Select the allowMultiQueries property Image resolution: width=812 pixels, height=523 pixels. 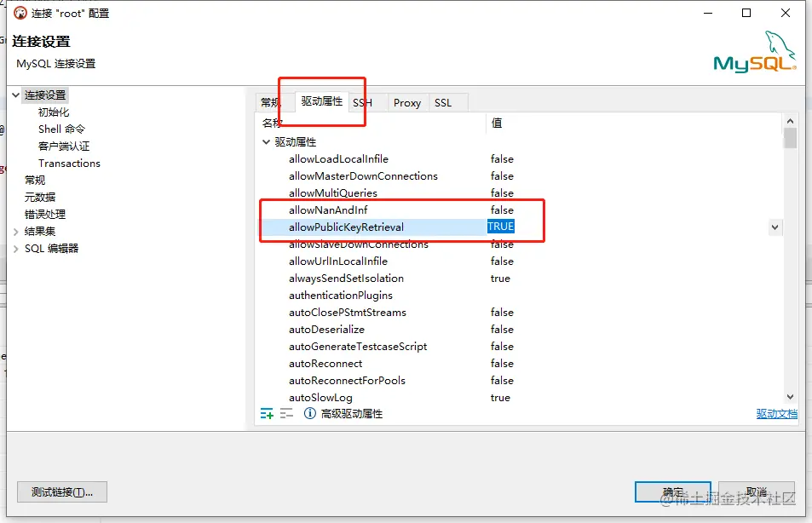click(x=333, y=193)
